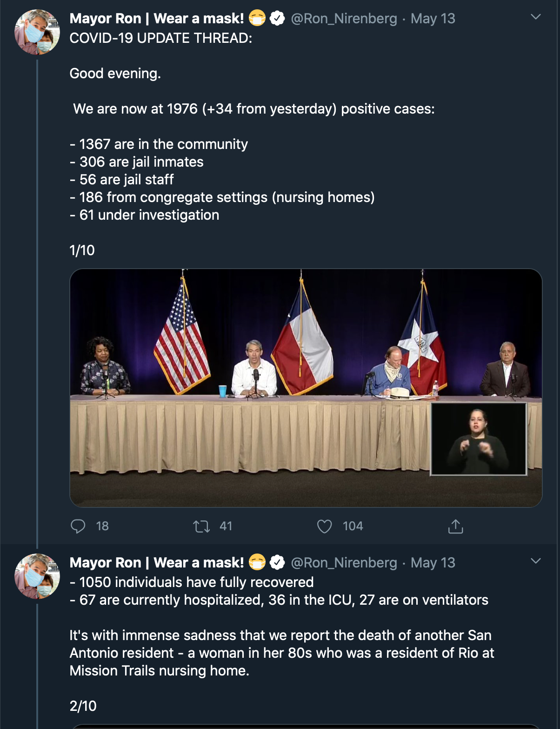The image size is (560, 729).
Task: Open @Ron_Nirenberg handle on first tweet
Action: click(x=344, y=19)
